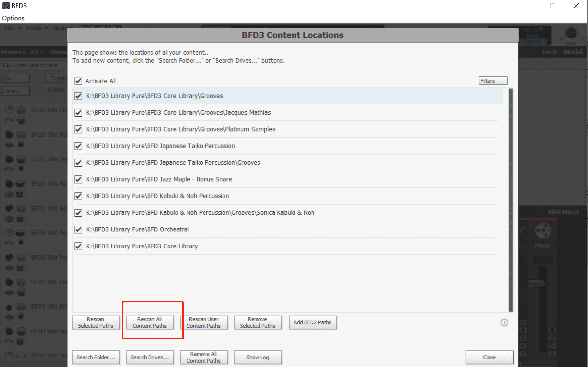Open the Help menu

[x=60, y=28]
